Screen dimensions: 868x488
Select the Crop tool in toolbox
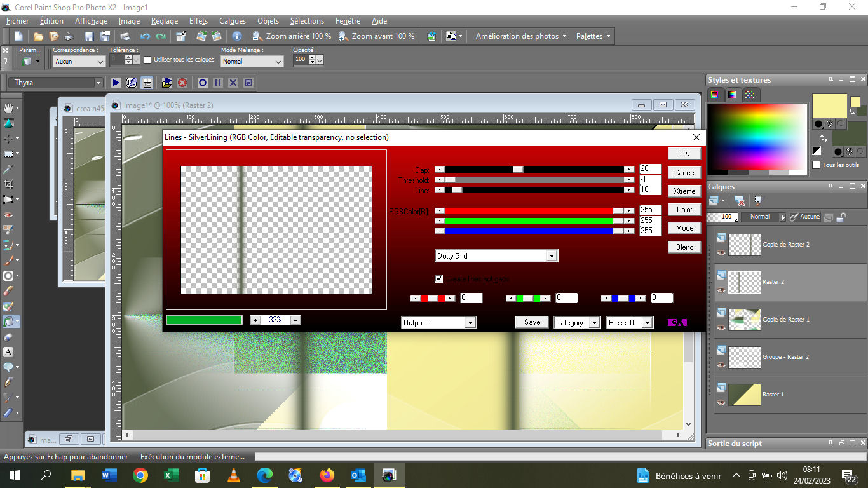pyautogui.click(x=9, y=184)
